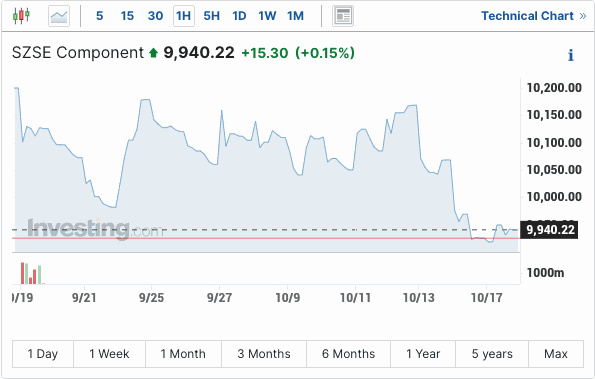Click the 9,940.22 current price label

click(199, 53)
